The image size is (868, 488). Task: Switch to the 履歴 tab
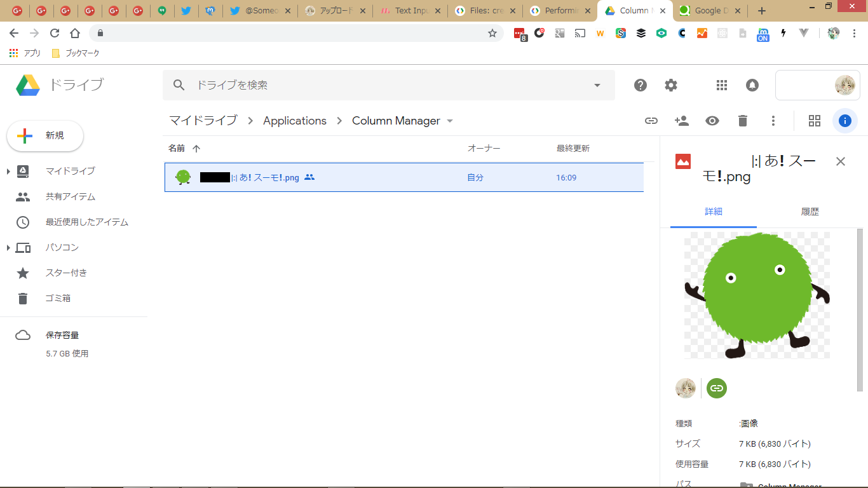[x=810, y=212]
